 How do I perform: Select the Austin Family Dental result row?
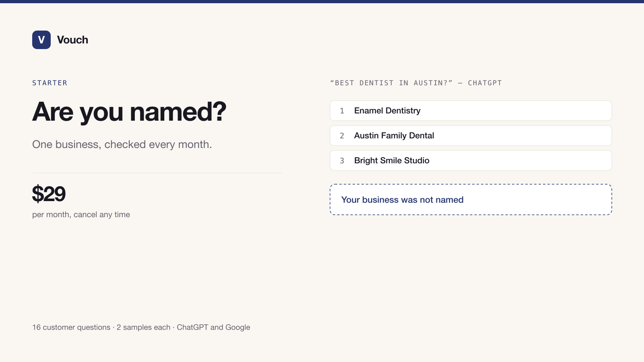pos(471,136)
